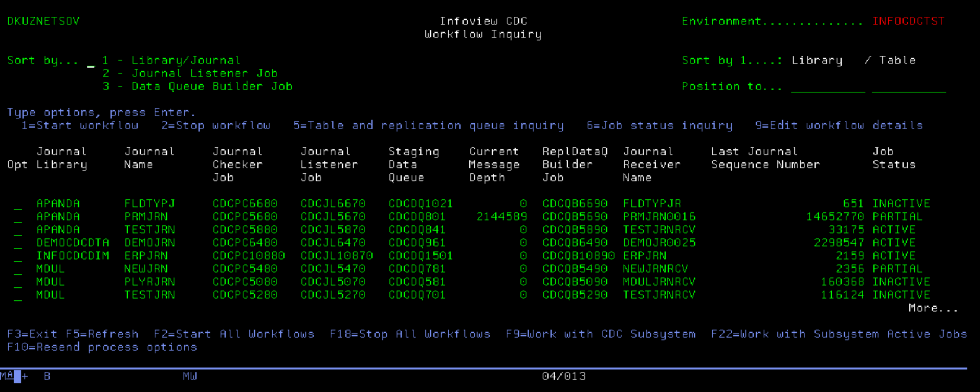
Task: Click the DKUZNETSOV user name
Action: point(43,21)
